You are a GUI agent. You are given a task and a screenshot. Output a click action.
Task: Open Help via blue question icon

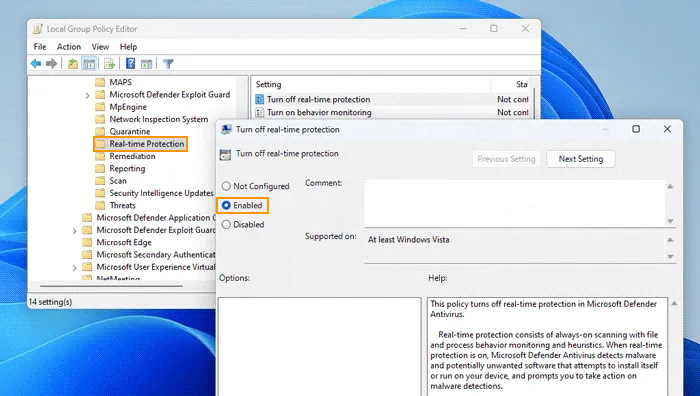pyautogui.click(x=130, y=63)
